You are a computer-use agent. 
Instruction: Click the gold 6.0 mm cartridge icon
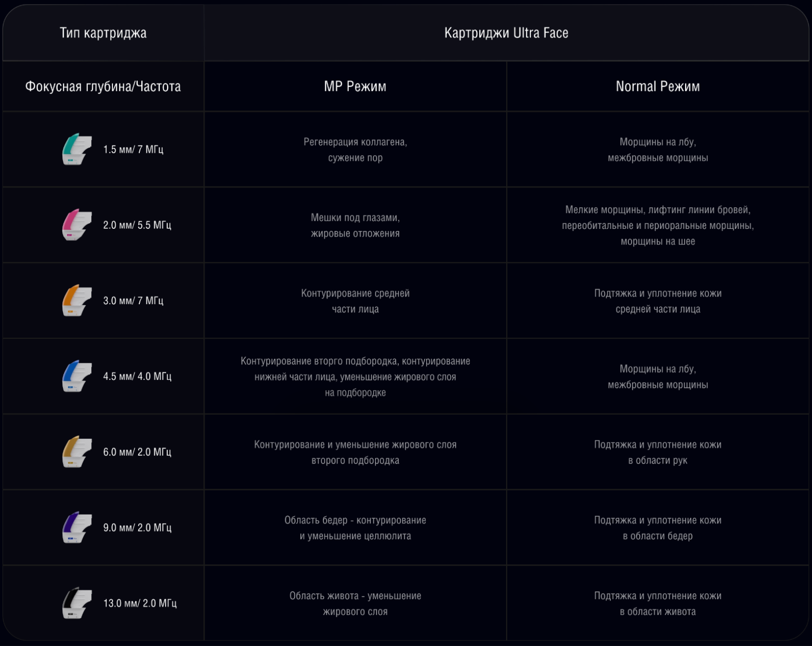click(x=77, y=452)
